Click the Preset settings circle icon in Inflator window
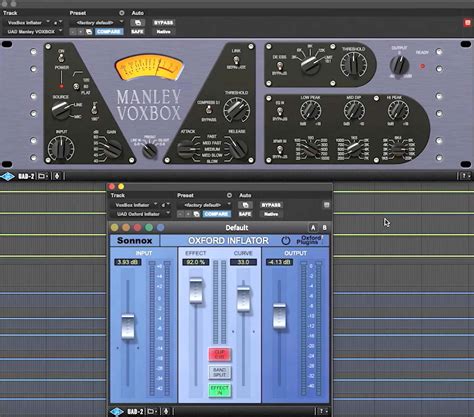The width and height of the screenshot is (474, 417). pyautogui.click(x=229, y=195)
